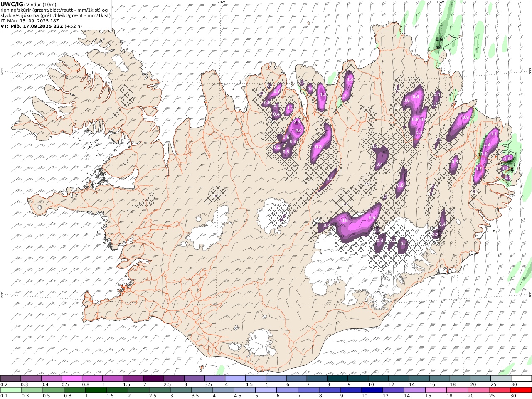532x399 pixels.
Task: Click the '1.2' snowfall value in northern blob
Action: pyautogui.click(x=291, y=108)
